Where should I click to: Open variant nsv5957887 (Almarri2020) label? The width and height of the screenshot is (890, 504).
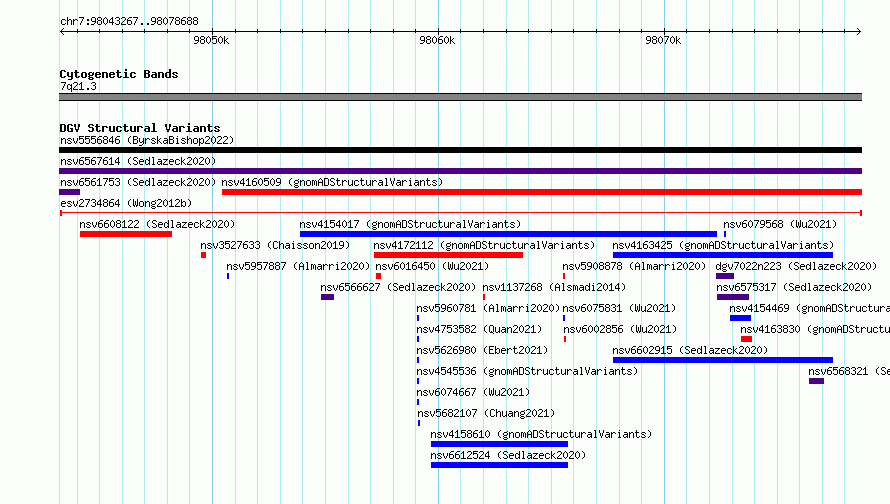(x=298, y=266)
